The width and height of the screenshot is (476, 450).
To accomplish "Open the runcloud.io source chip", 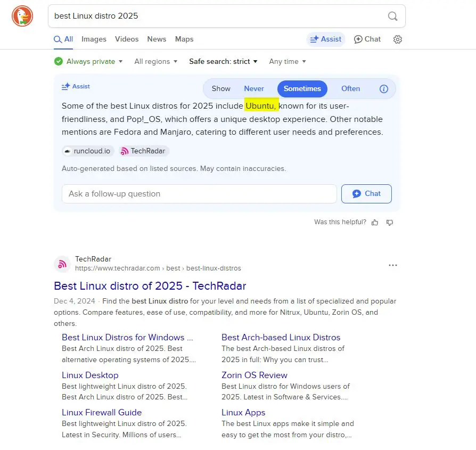I will pos(88,151).
